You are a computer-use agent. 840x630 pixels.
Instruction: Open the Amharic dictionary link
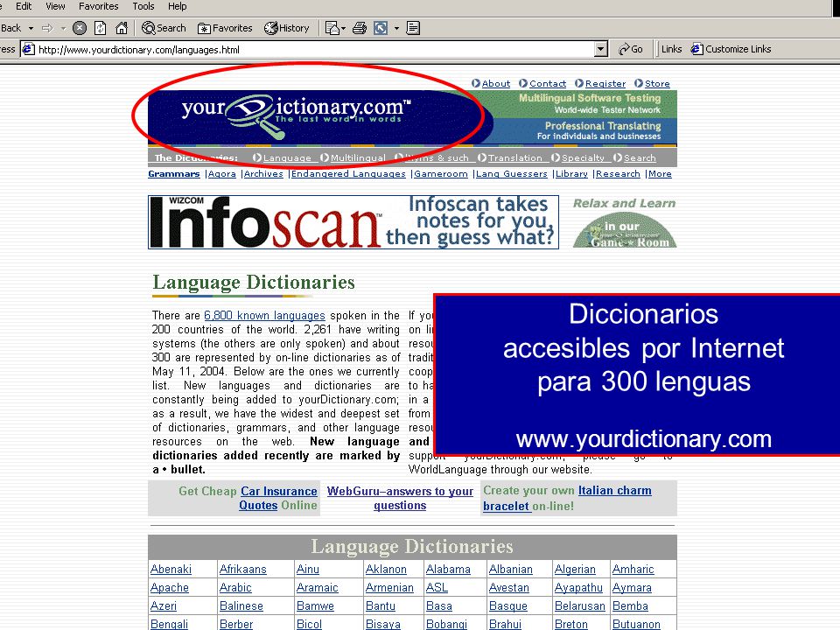pyautogui.click(x=633, y=570)
